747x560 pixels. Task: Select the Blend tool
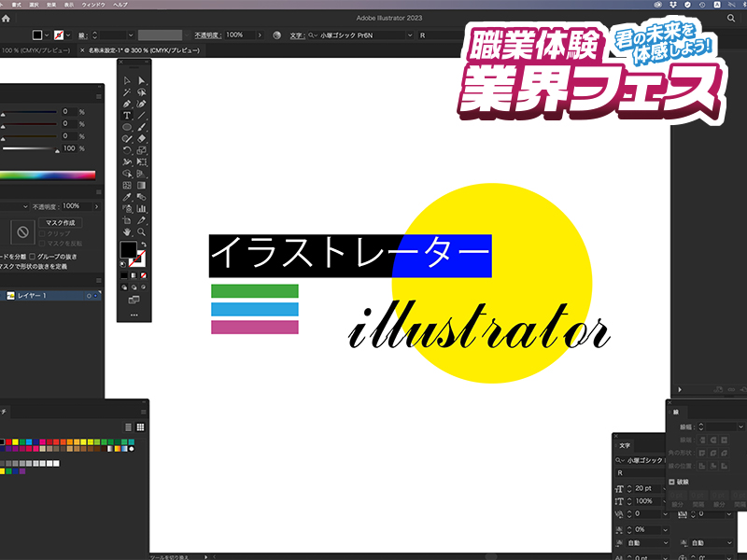coord(142,197)
